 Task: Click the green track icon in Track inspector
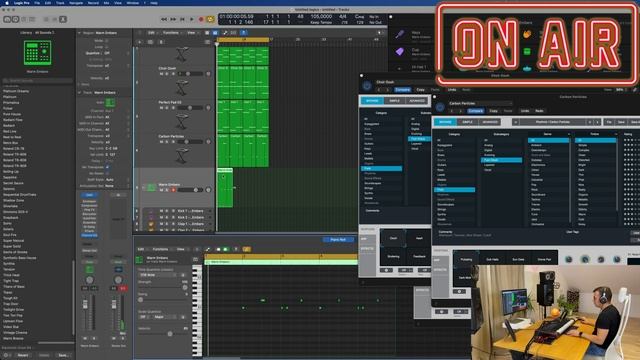[110, 102]
